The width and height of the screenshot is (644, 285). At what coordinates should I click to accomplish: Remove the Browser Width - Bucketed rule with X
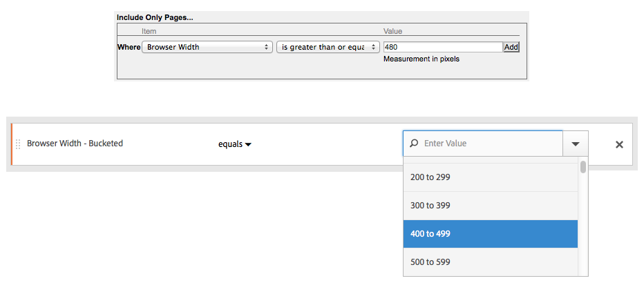(619, 144)
